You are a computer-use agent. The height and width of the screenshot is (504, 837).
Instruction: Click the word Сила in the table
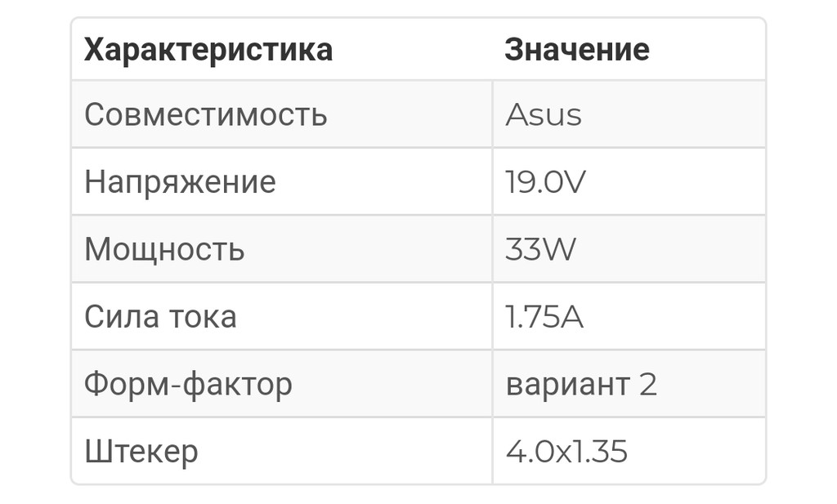click(116, 316)
